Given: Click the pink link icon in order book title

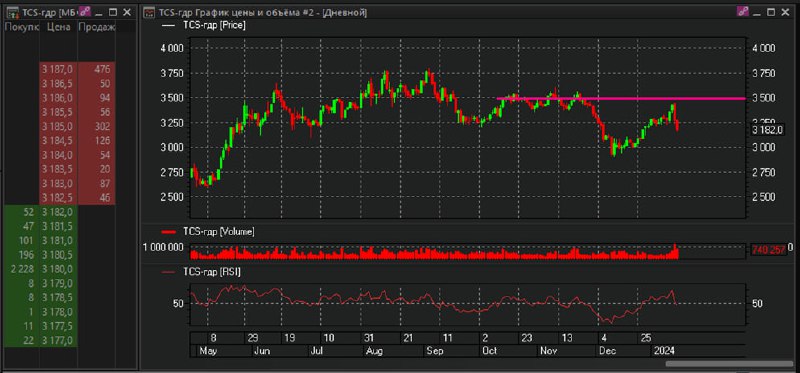Looking at the screenshot, I should pos(85,12).
